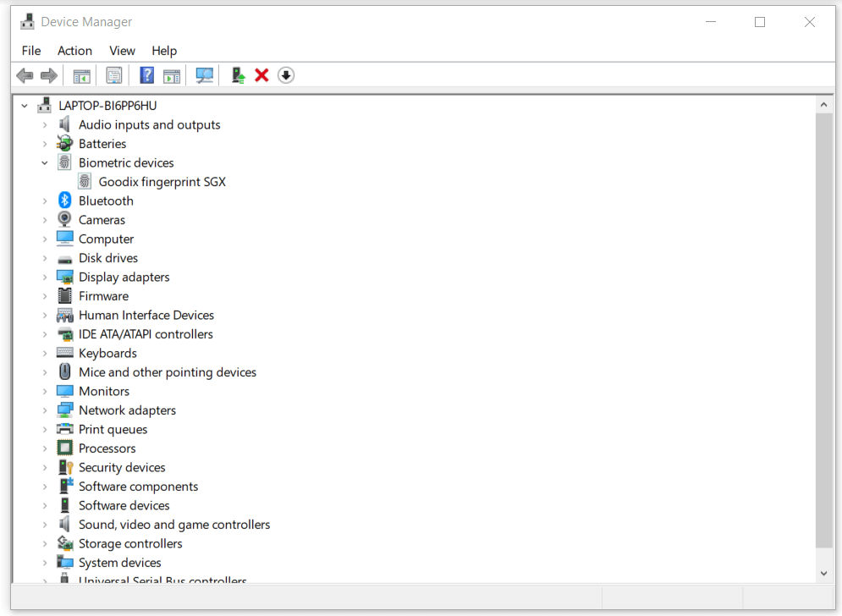Viewport: 842px width, 616px height.
Task: Click the Show/Hide Console Tree icon
Action: point(81,75)
